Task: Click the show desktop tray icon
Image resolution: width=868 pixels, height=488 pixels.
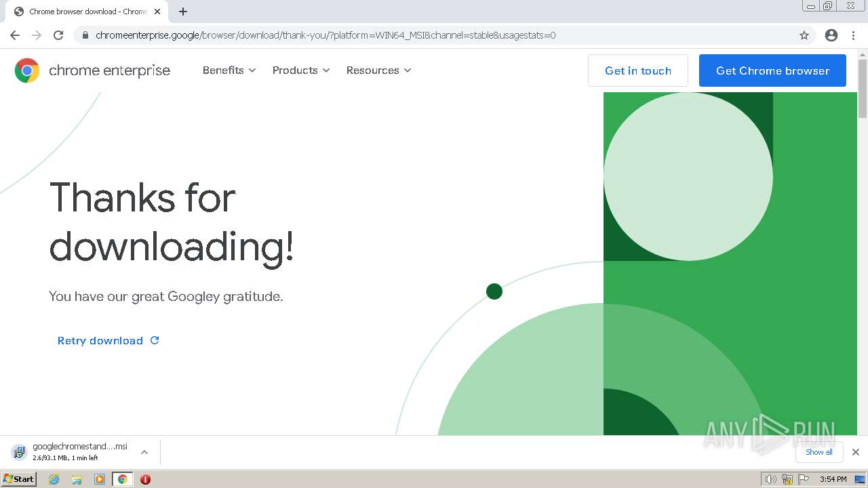Action: [x=860, y=479]
